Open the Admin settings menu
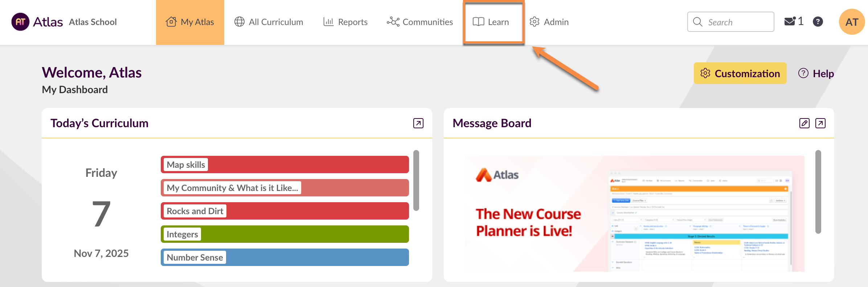868x287 pixels. (549, 22)
